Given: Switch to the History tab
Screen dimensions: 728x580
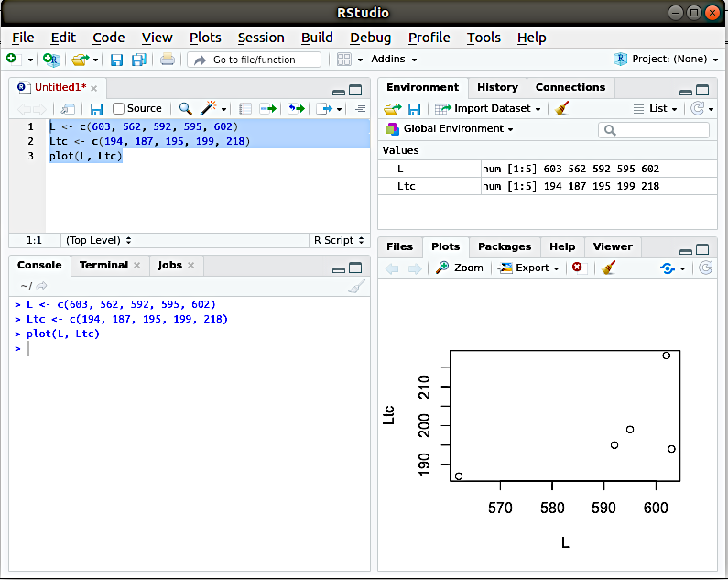Looking at the screenshot, I should (497, 87).
